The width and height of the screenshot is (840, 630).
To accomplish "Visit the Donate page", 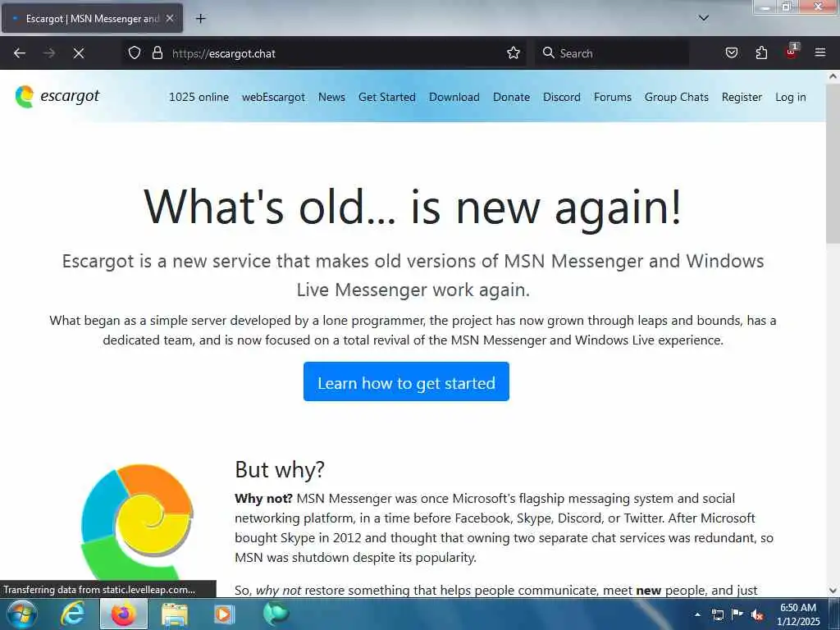I will pos(511,97).
